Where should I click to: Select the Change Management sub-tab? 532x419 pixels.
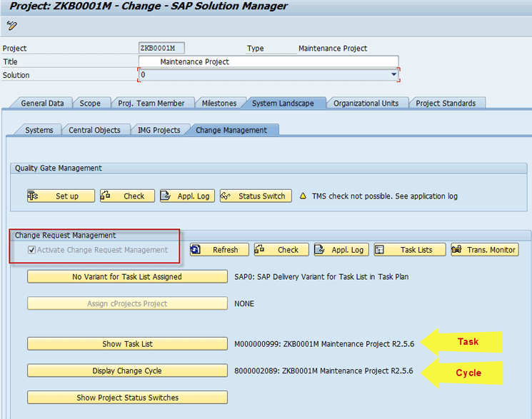click(231, 130)
